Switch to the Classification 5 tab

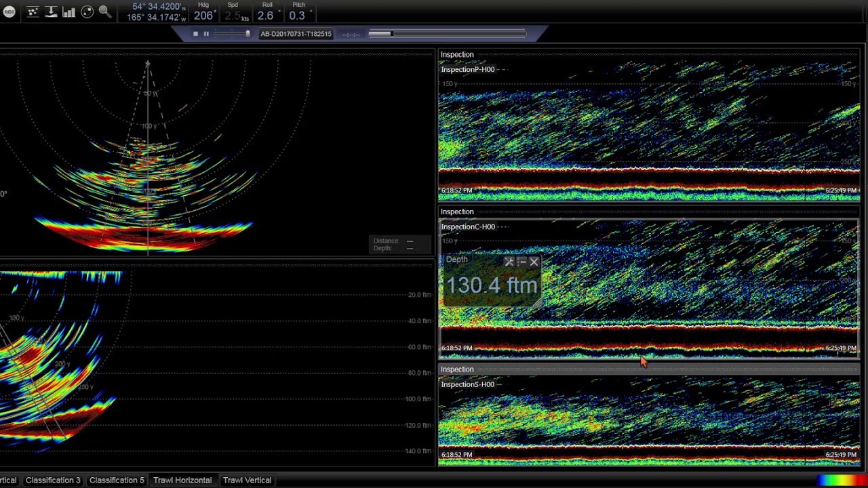117,480
